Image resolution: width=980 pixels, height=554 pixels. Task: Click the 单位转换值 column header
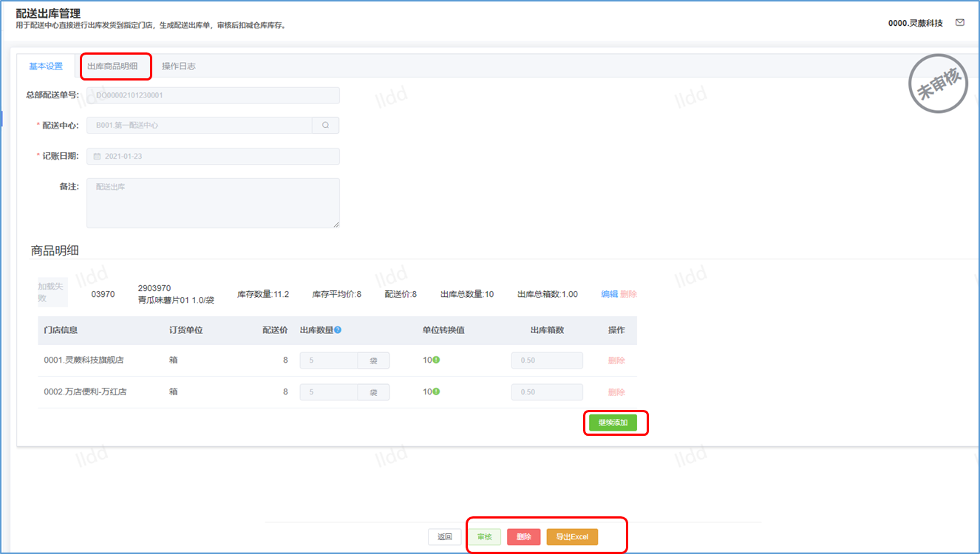[x=443, y=330]
